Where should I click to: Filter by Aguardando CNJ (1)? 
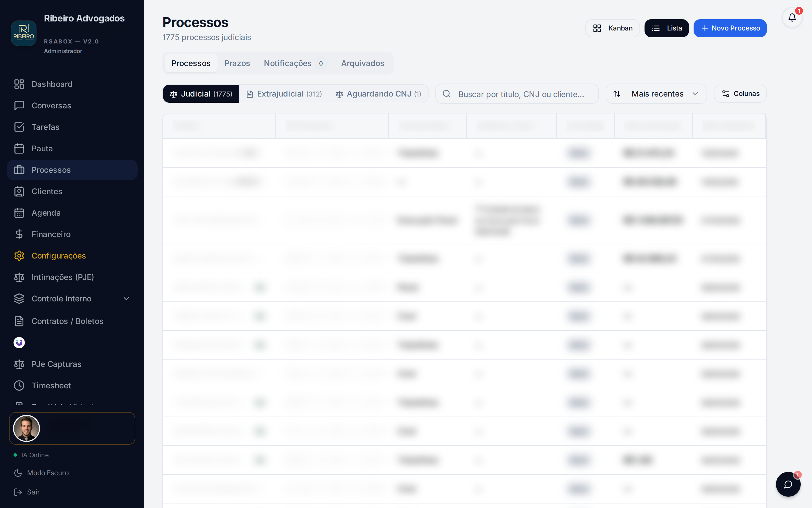pyautogui.click(x=378, y=94)
